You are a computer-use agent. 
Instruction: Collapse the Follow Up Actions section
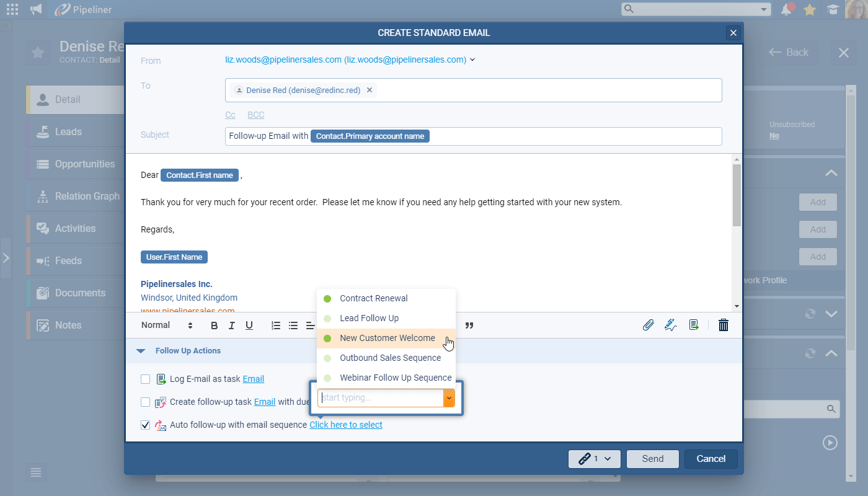point(140,350)
